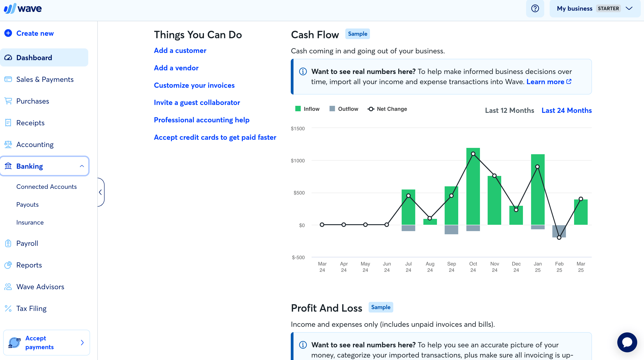The width and height of the screenshot is (644, 360).
Task: Select Connected Accounts under Banking
Action: pyautogui.click(x=46, y=186)
